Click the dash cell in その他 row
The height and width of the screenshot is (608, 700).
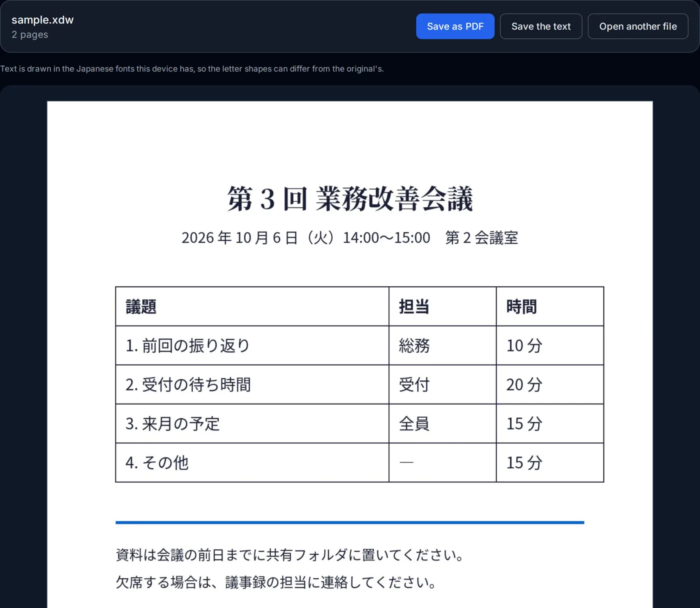(x=442, y=462)
